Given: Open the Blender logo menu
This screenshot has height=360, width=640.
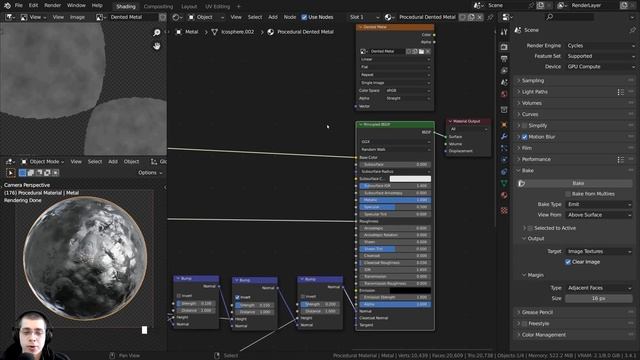Looking at the screenshot, I should (7, 6).
